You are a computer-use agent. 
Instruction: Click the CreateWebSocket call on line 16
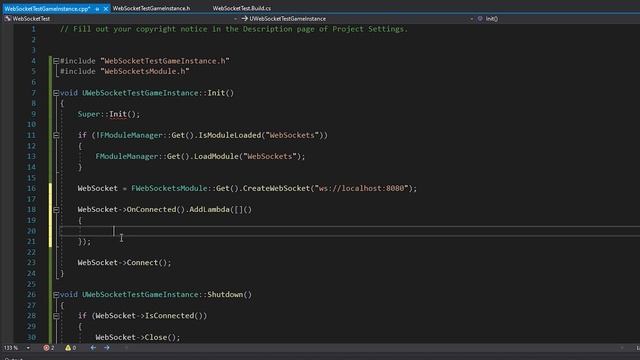pyautogui.click(x=276, y=188)
